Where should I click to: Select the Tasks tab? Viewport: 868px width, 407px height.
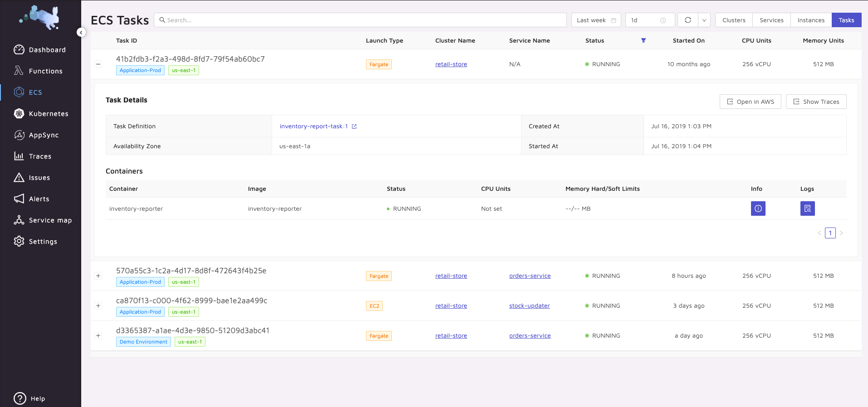846,20
